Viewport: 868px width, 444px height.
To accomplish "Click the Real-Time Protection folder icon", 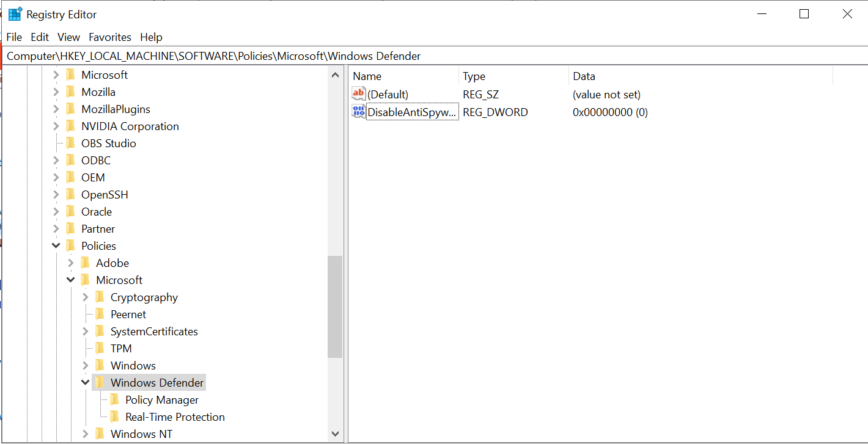I will click(114, 417).
